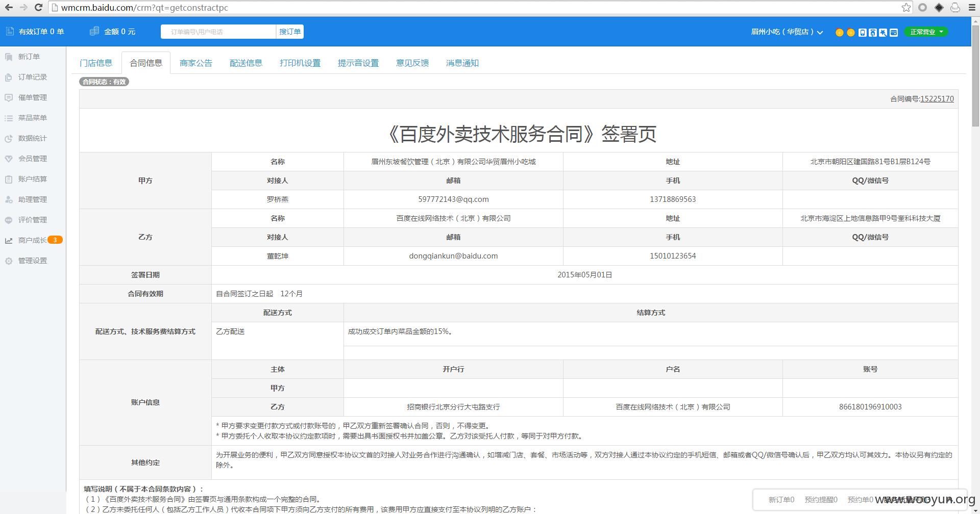
Task: Click the orange badge 3 beside 商户成长
Action: [55, 240]
